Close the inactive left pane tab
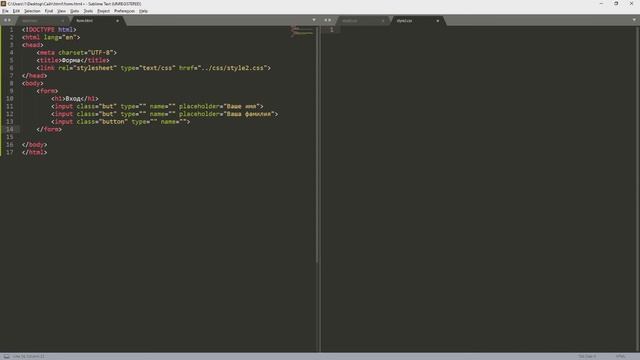 (x=62, y=21)
